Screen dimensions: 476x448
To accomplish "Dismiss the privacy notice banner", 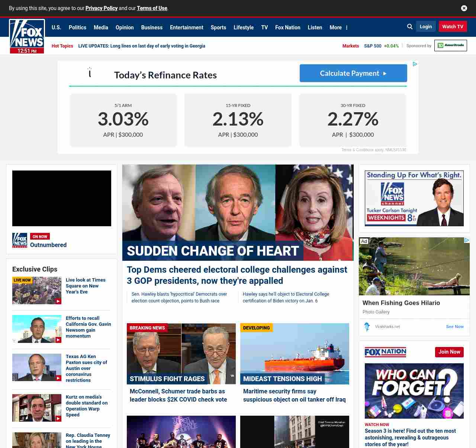I will click(x=464, y=8).
